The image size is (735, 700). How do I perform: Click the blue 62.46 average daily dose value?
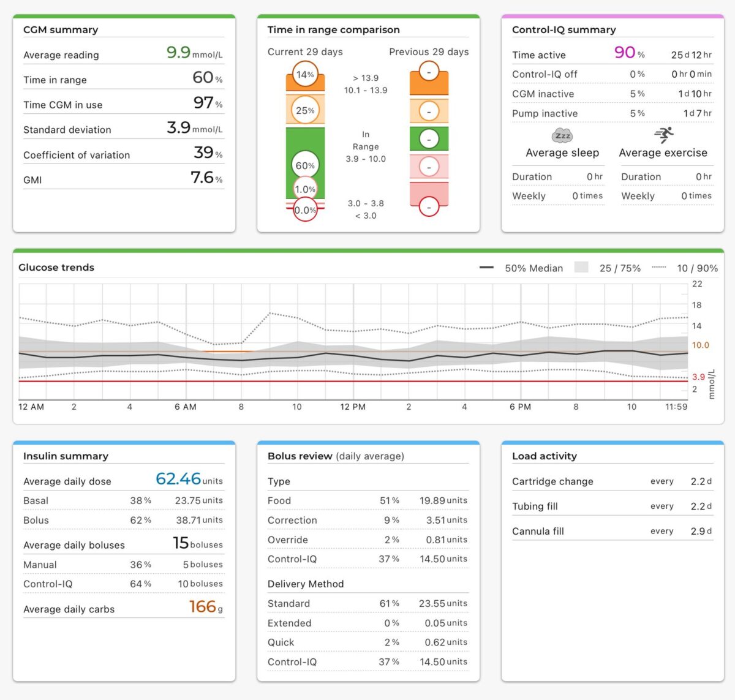(x=189, y=479)
